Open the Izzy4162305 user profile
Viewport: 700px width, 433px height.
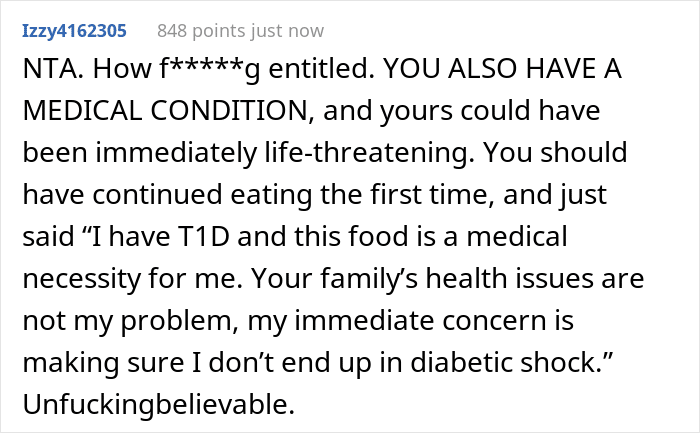click(x=75, y=31)
